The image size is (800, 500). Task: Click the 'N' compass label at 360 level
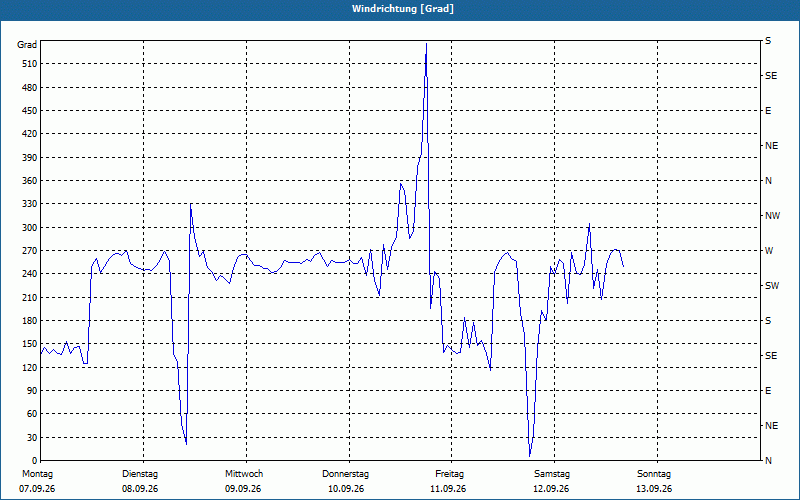(x=768, y=181)
